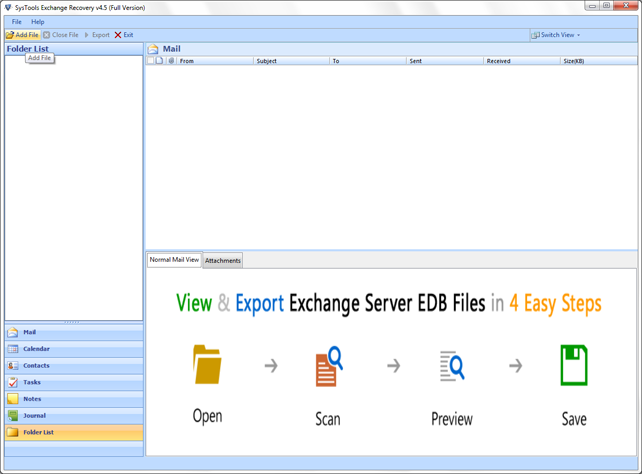
Task: Click the Mail envelope icon in navigation pane
Action: 13,332
